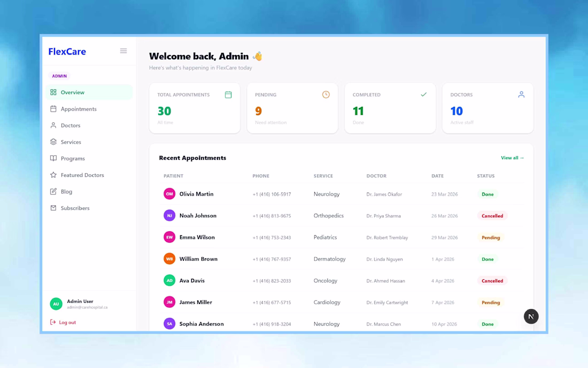This screenshot has width=588, height=368.
Task: Click the Log out link
Action: (x=63, y=322)
